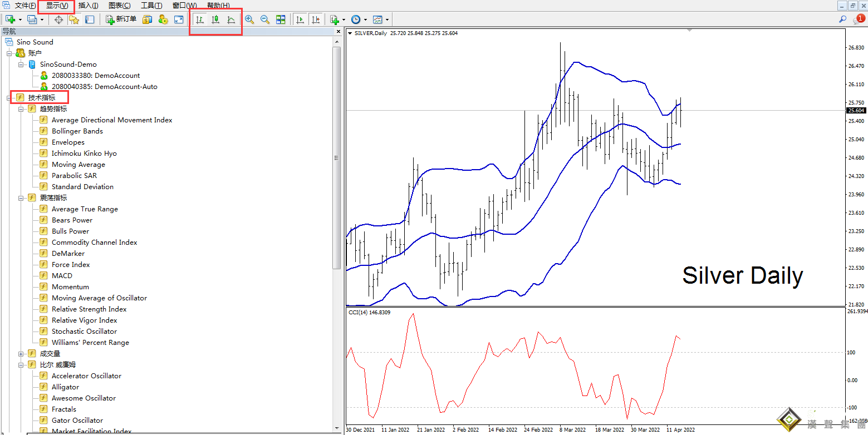Switch chart to bar chart mode

pos(200,19)
